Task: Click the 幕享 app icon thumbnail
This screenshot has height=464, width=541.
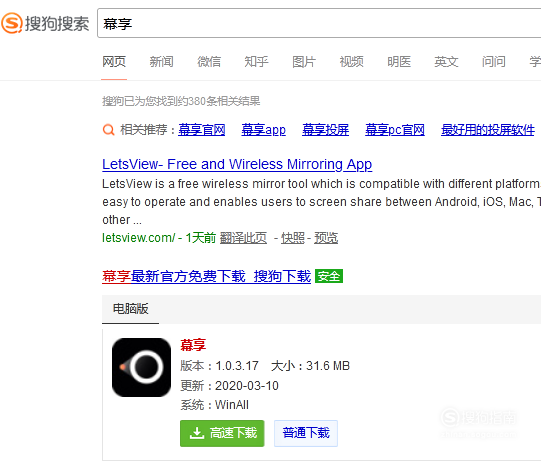Action: click(141, 367)
